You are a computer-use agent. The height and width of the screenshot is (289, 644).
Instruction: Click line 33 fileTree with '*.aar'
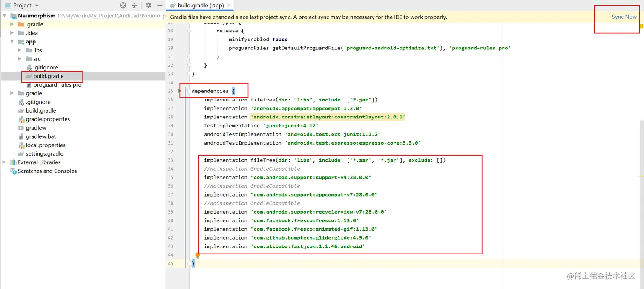[325, 160]
